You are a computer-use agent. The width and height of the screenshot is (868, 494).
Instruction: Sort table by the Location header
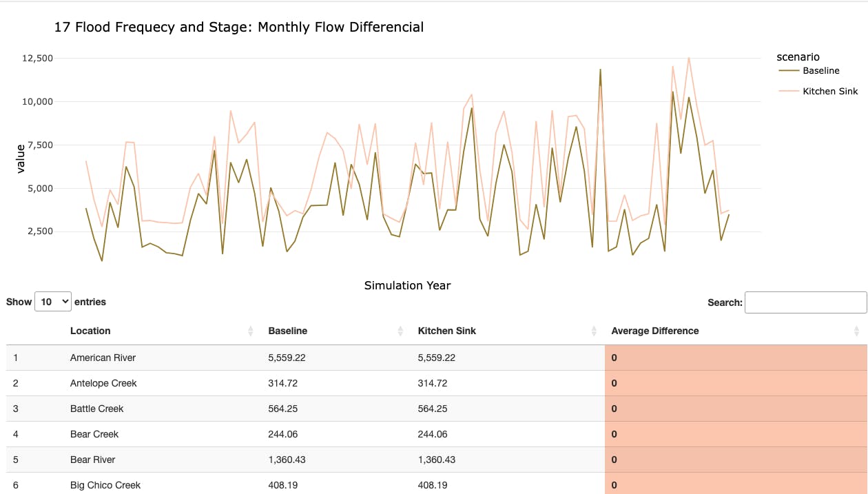click(90, 331)
